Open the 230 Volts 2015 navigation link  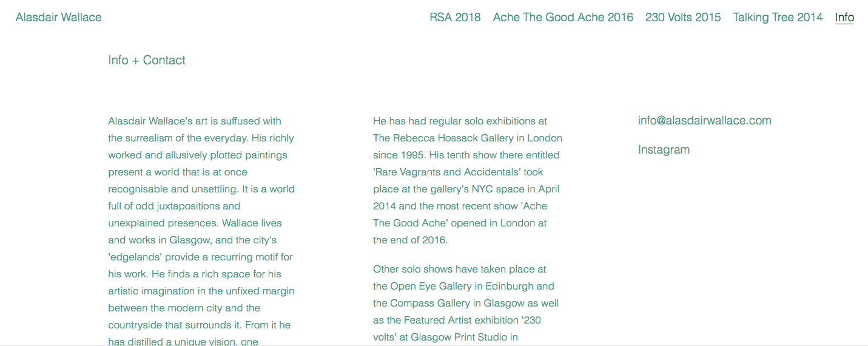pos(683,18)
